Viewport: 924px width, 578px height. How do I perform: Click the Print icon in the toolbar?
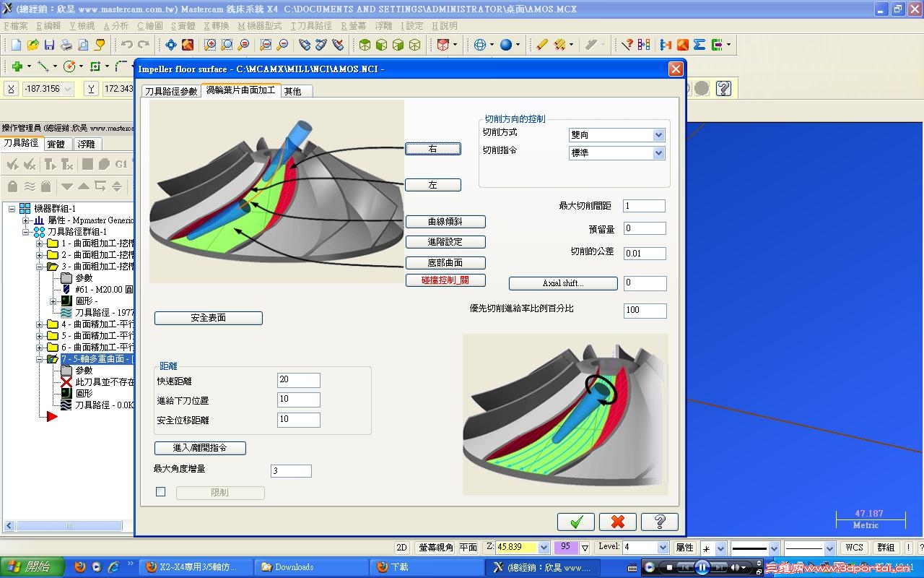coord(66,45)
